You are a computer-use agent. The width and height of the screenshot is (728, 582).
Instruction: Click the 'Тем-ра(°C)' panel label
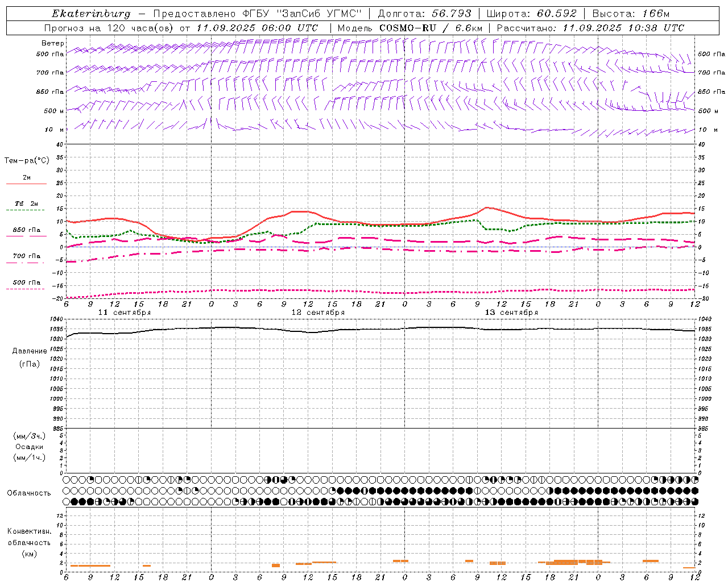coord(27,161)
